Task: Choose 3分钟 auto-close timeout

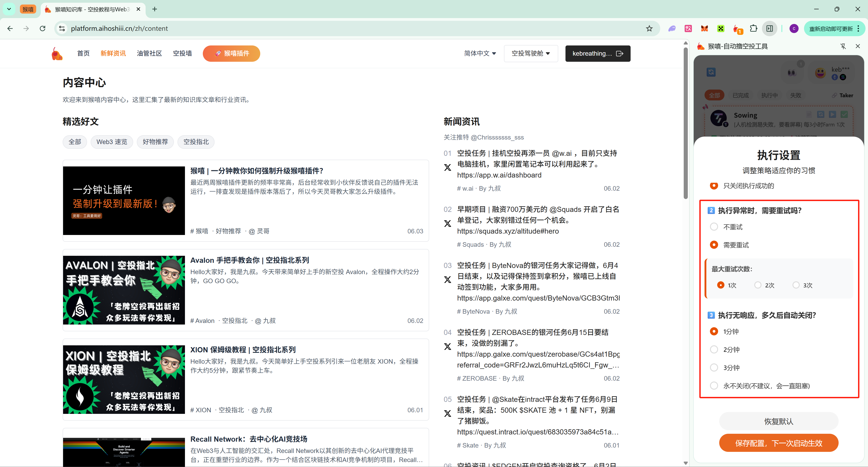Action: click(x=714, y=367)
